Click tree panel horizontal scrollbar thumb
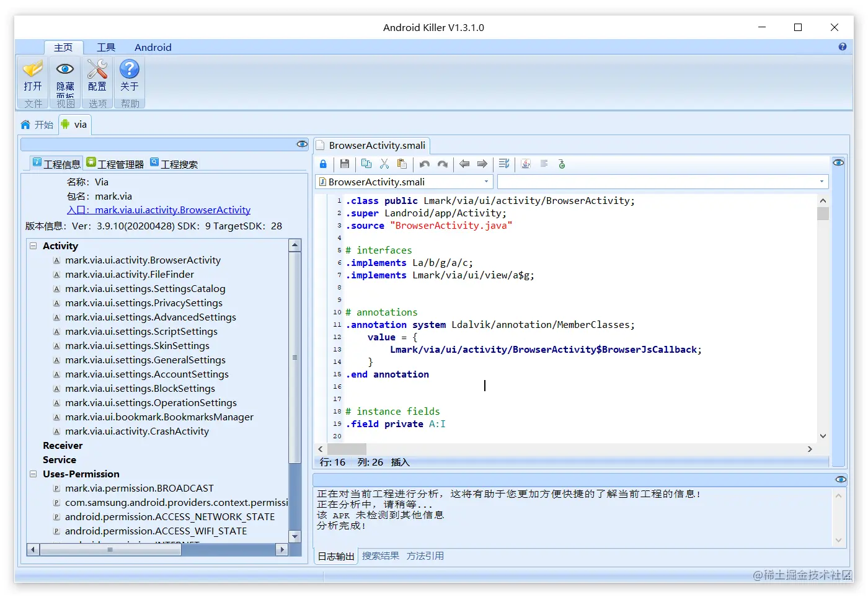Screen dimensions: 868x597 coord(110,549)
